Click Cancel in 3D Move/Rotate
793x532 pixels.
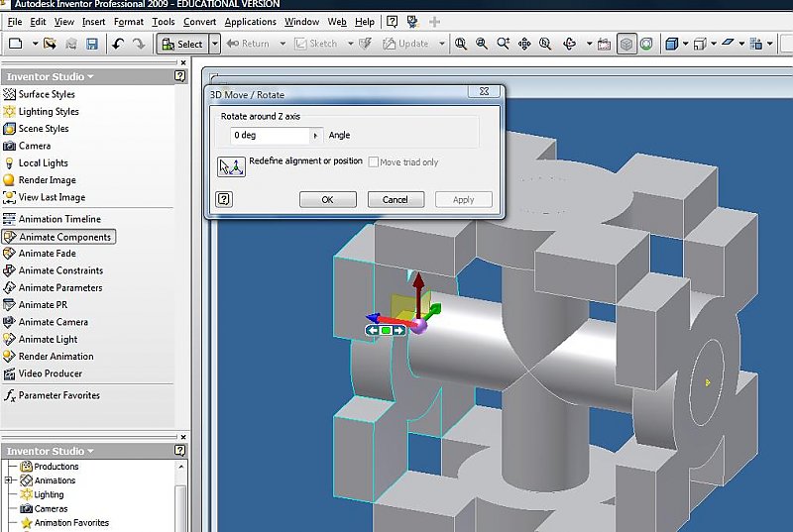tap(395, 199)
